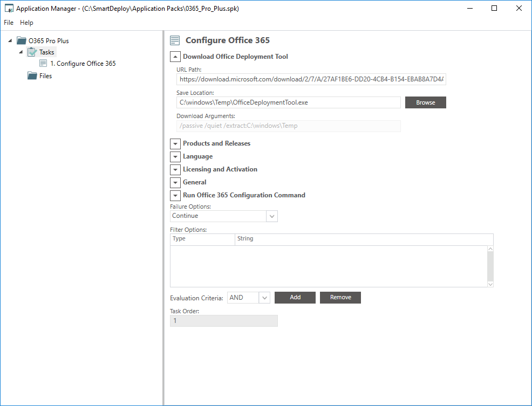532x406 pixels.
Task: Click the Tasks checklist icon
Action: pos(32,52)
